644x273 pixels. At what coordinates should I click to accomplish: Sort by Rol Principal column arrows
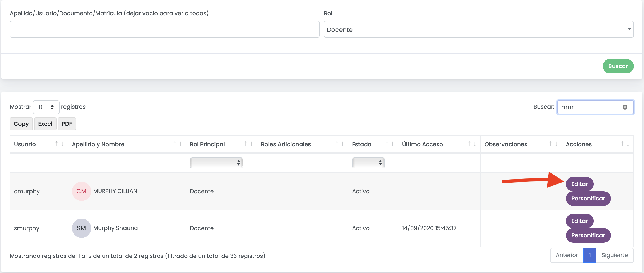pos(248,144)
